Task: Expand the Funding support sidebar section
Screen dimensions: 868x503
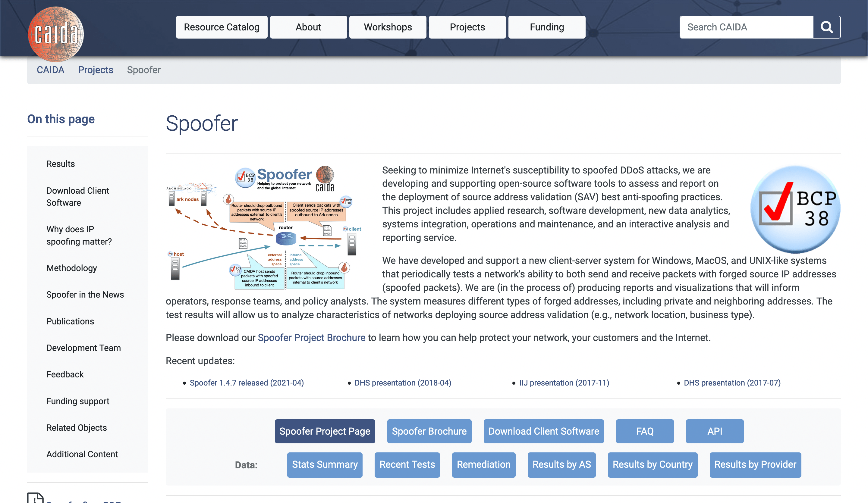Action: [78, 401]
